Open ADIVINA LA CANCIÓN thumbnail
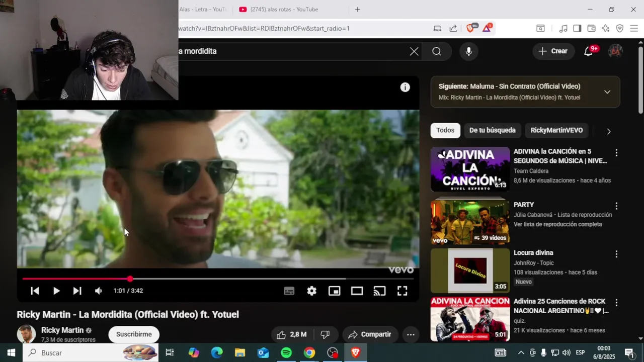Viewport: 644px width, 362px height. (470, 169)
